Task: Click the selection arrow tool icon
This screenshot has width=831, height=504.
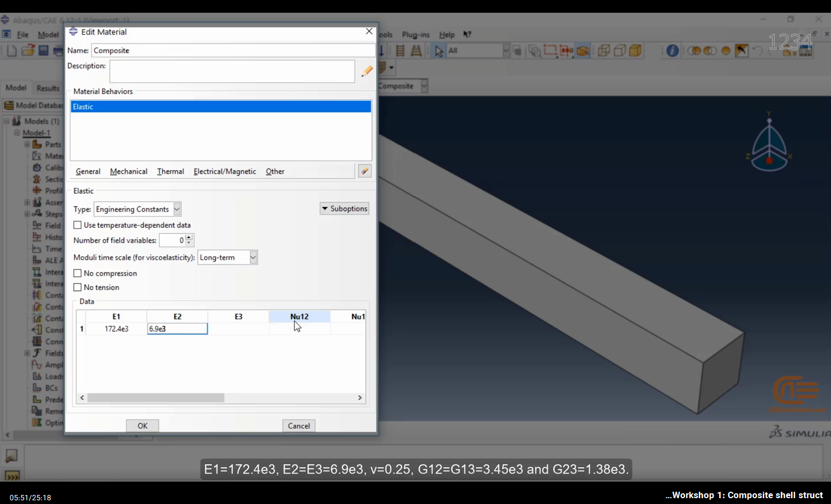Action: point(439,51)
